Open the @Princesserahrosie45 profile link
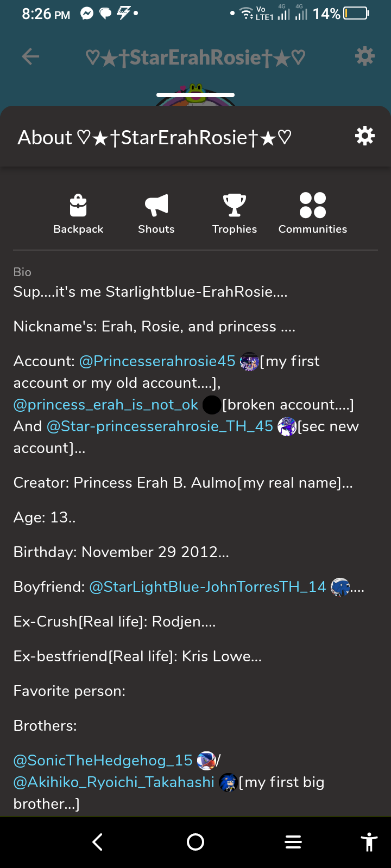The height and width of the screenshot is (868, 391). click(x=157, y=361)
